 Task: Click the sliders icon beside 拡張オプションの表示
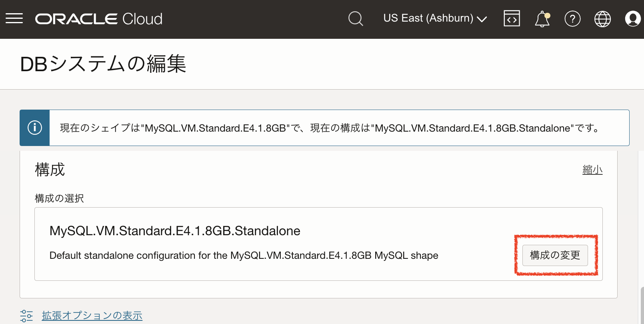(26, 316)
